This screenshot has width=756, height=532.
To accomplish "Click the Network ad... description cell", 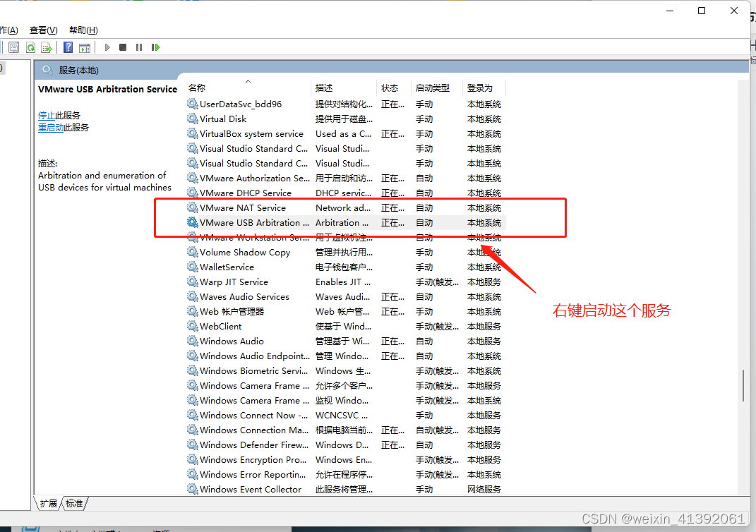I will coord(343,207).
